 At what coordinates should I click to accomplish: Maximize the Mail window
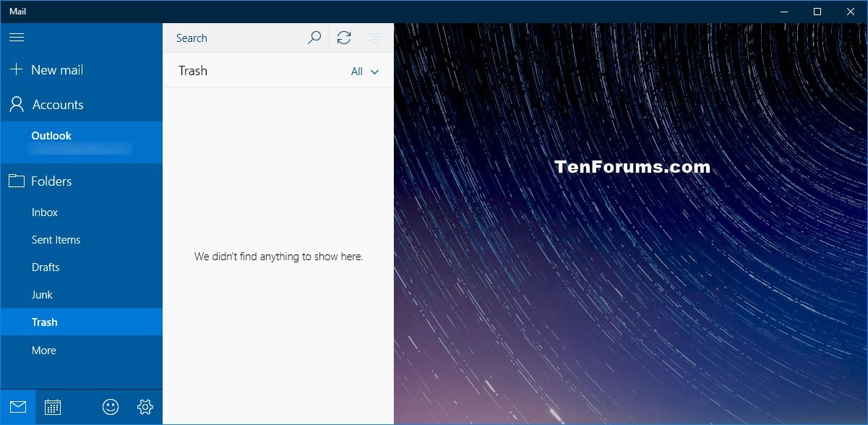coord(817,11)
